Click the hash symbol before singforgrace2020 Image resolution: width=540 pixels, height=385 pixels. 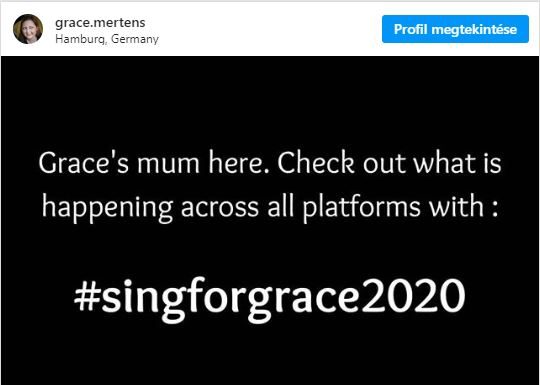point(88,296)
